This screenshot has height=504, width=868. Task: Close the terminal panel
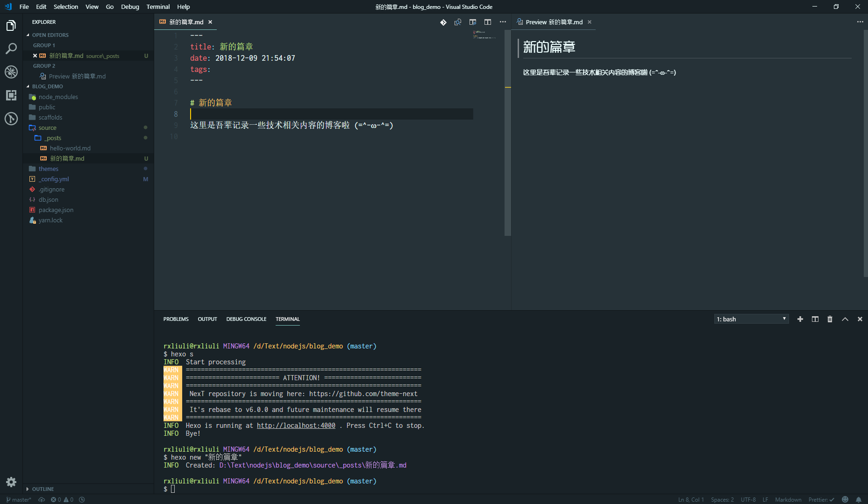pos(860,319)
